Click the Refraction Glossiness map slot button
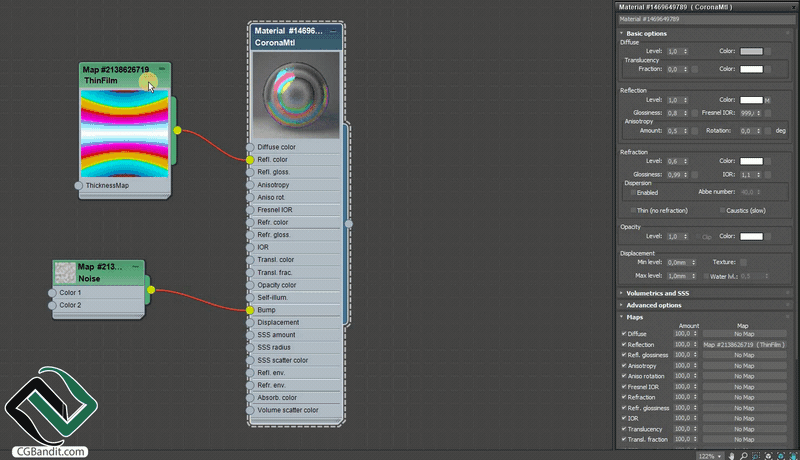 pos(694,174)
